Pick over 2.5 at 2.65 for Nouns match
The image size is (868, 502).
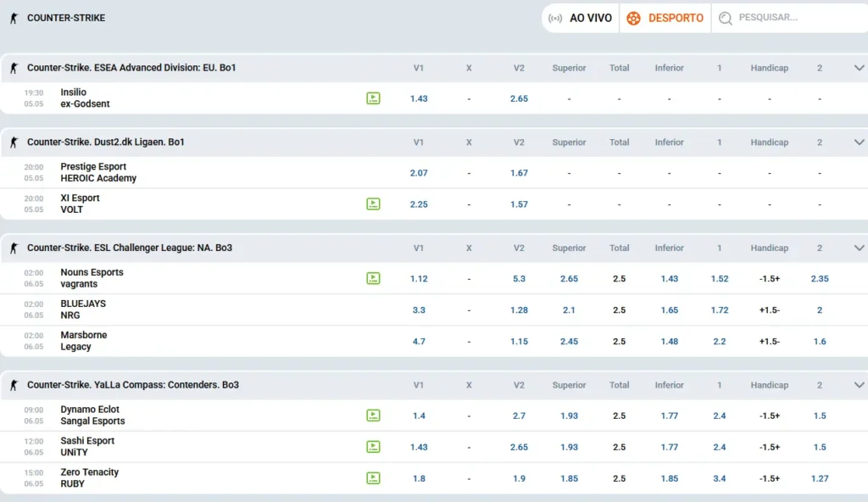pyautogui.click(x=569, y=279)
